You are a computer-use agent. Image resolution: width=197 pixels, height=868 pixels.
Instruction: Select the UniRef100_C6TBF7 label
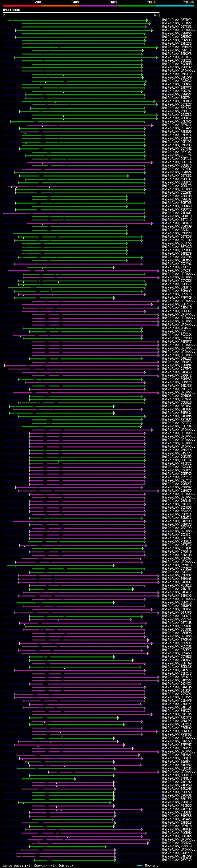tap(176, 57)
